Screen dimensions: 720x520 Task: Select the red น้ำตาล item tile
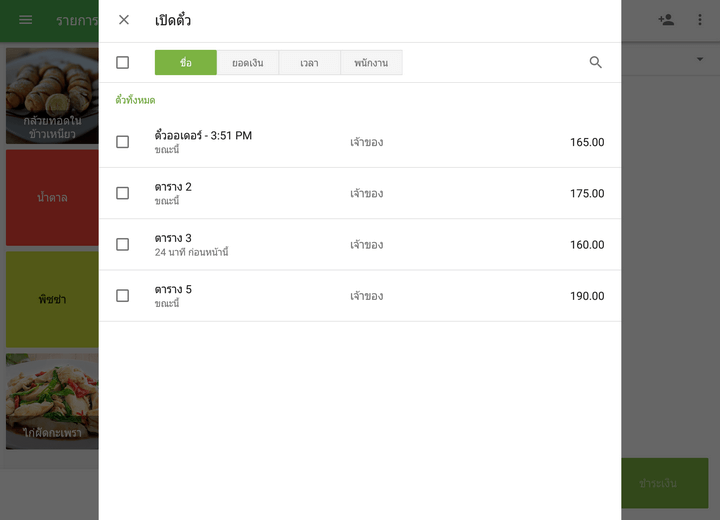pyautogui.click(x=52, y=197)
